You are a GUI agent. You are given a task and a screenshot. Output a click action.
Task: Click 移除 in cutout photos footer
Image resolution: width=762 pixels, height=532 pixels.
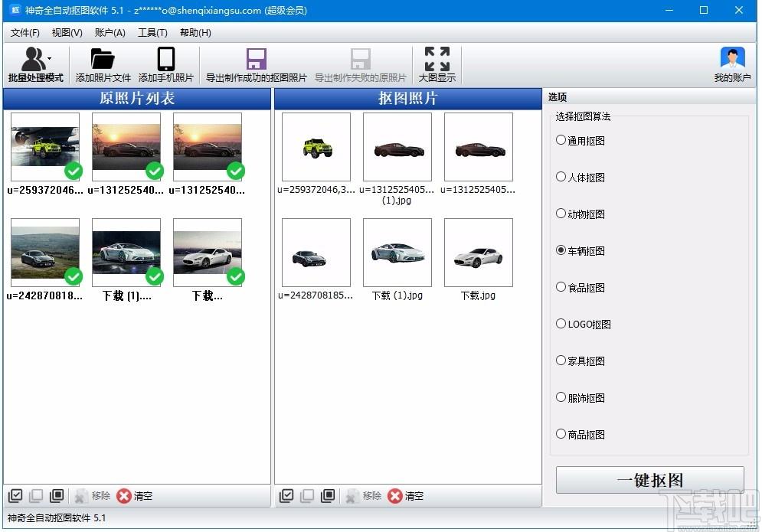point(364,495)
